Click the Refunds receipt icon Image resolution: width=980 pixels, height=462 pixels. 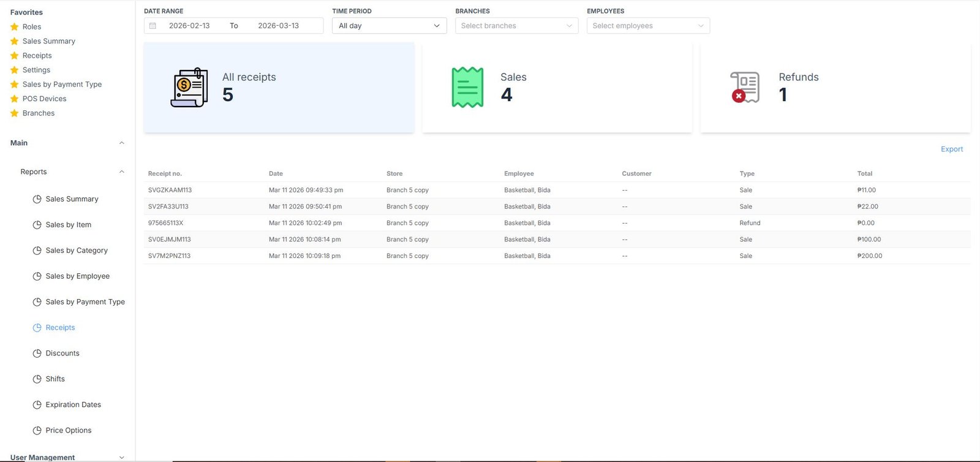[745, 88]
